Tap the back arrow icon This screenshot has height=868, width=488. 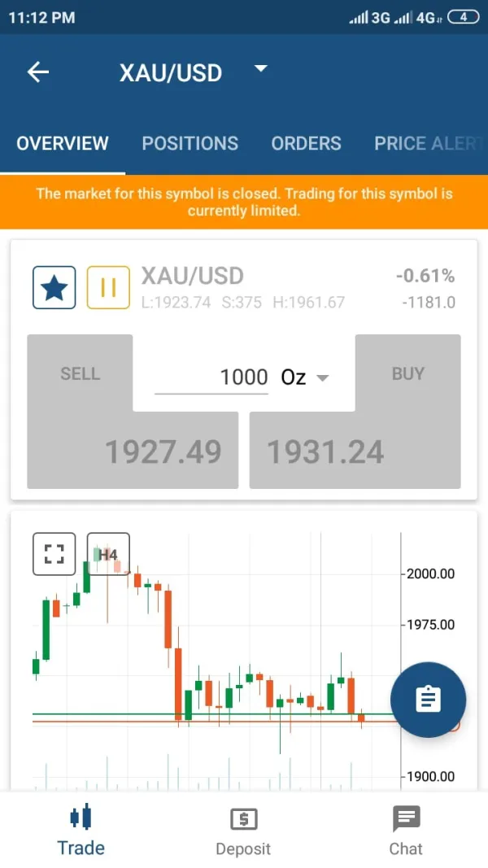(38, 72)
